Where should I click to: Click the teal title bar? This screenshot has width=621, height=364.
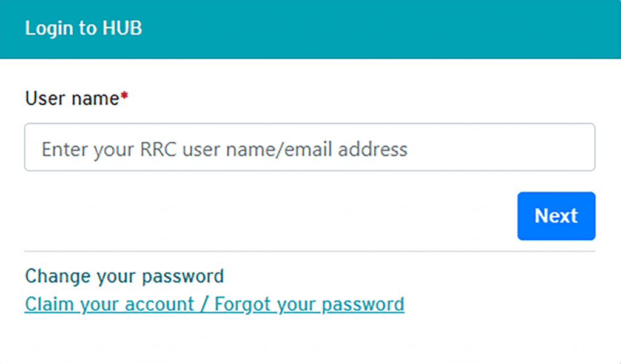310,28
